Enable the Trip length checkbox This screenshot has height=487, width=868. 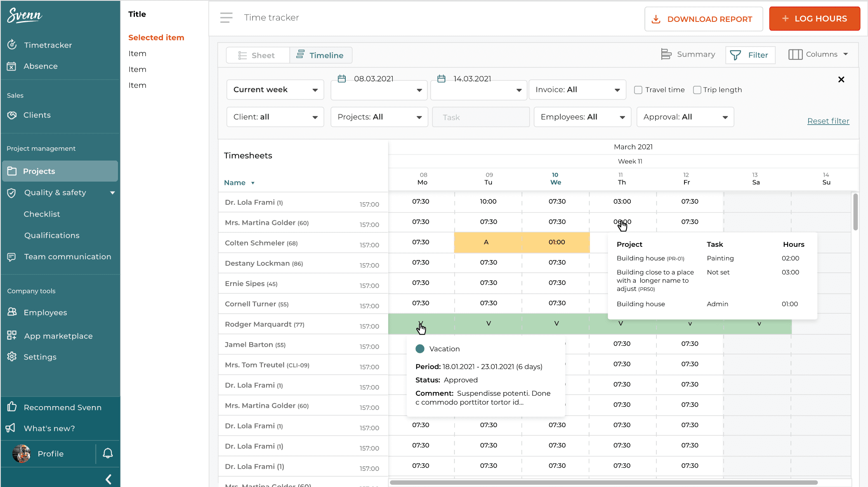pyautogui.click(x=697, y=90)
